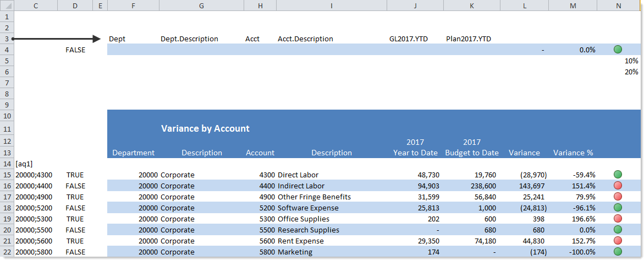
Task: Select the [aq1] cell in column C
Action: 24,164
